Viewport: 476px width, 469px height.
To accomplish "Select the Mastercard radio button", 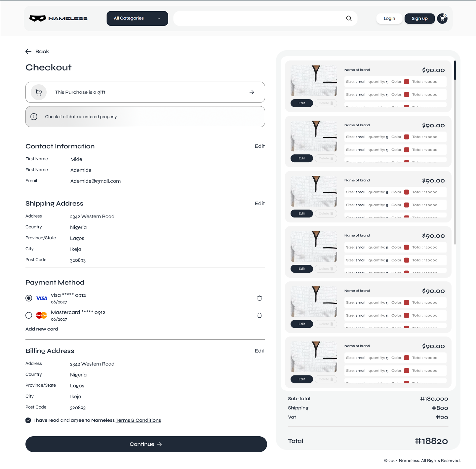I will (29, 315).
